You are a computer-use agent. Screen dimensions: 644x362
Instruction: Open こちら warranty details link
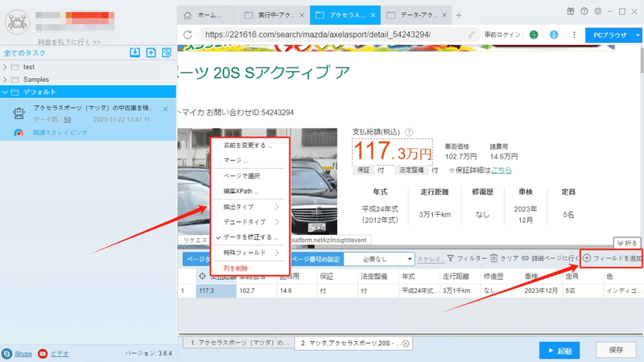pos(502,170)
